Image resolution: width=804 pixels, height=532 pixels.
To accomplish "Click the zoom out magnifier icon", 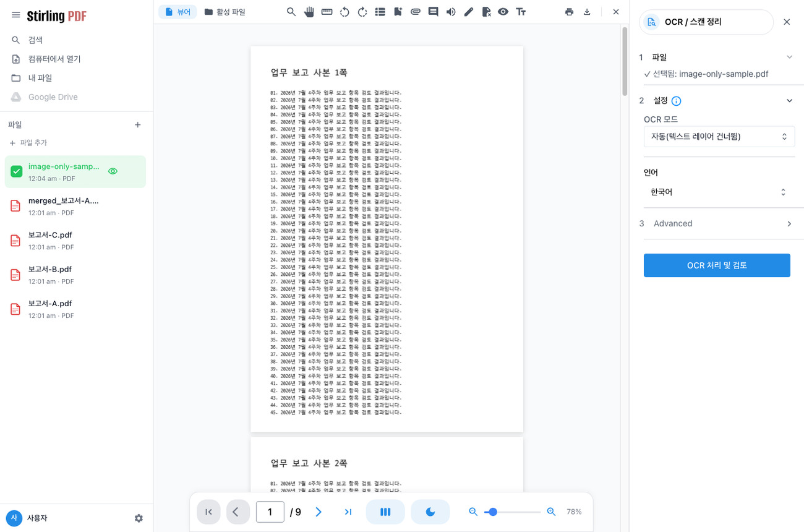I will click(x=473, y=512).
